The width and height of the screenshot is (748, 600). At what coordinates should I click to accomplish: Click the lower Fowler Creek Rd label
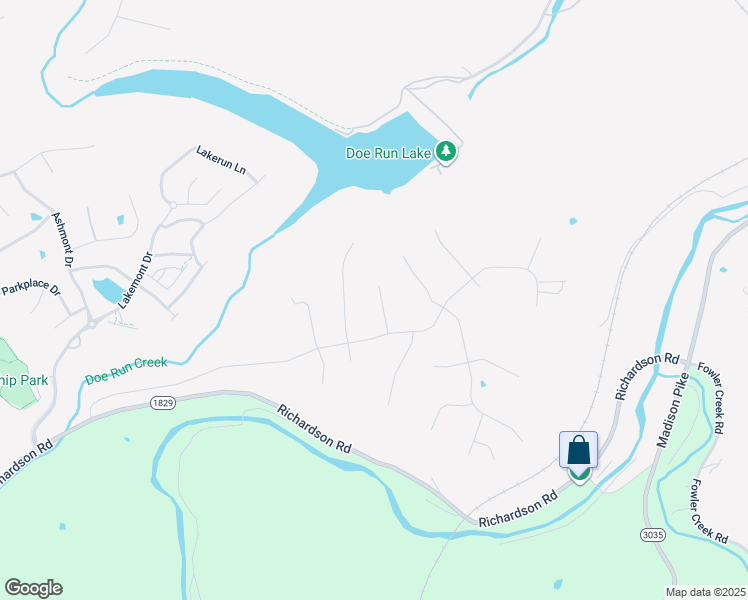point(709,511)
